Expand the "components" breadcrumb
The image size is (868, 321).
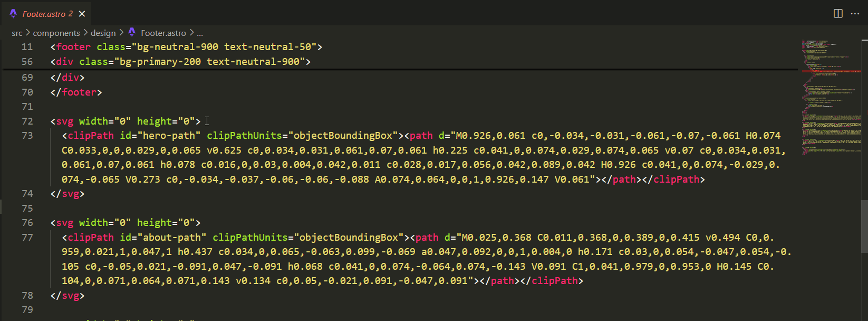click(56, 33)
